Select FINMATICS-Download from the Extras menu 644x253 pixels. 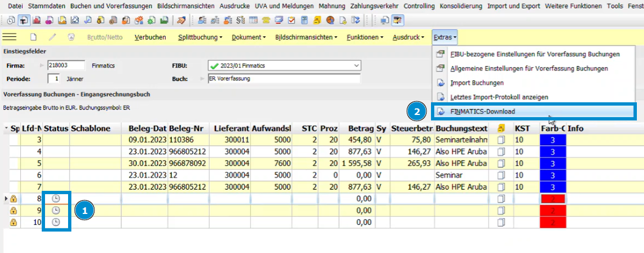(482, 111)
